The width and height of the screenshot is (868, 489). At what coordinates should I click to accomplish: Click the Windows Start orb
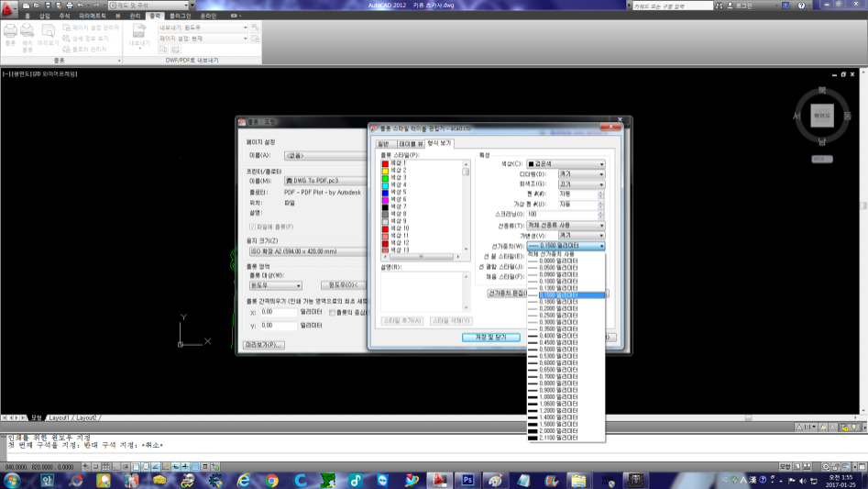tap(12, 480)
